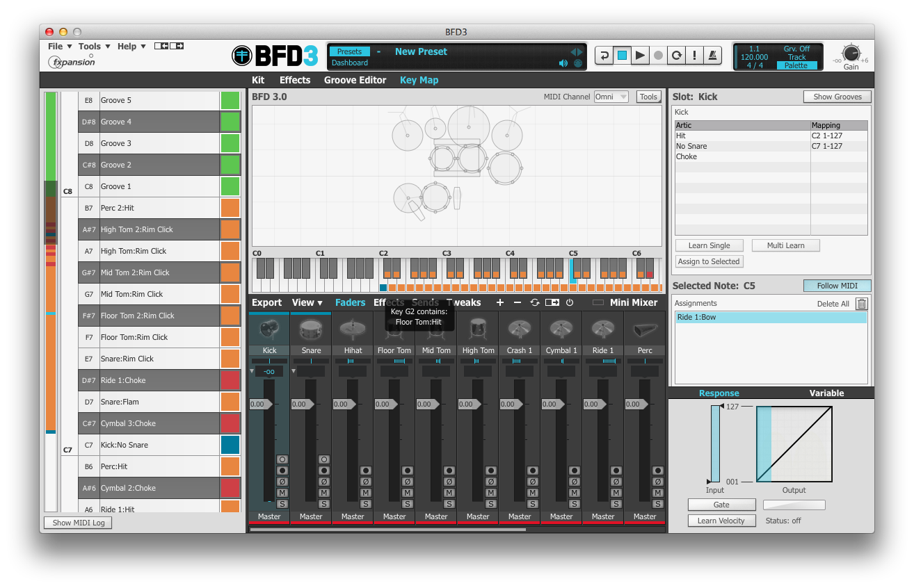Screen dimensions: 914x588
Task: Click the Learn Velocity button
Action: click(x=721, y=521)
